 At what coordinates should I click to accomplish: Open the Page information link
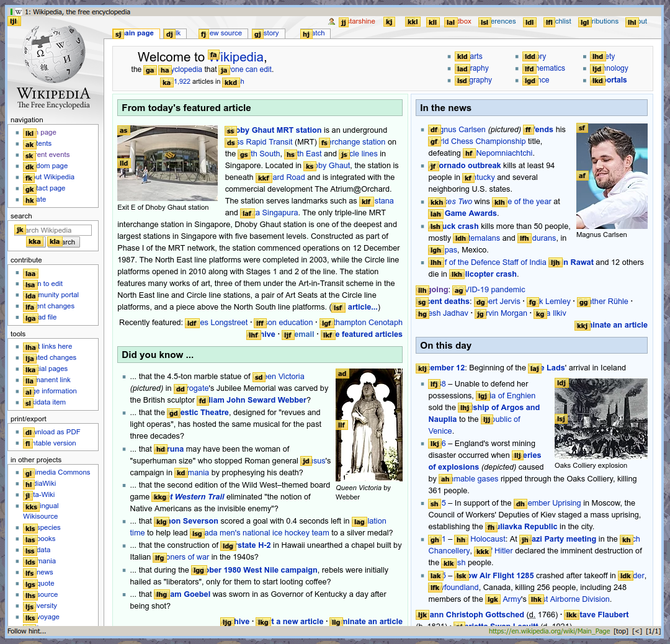pos(50,391)
